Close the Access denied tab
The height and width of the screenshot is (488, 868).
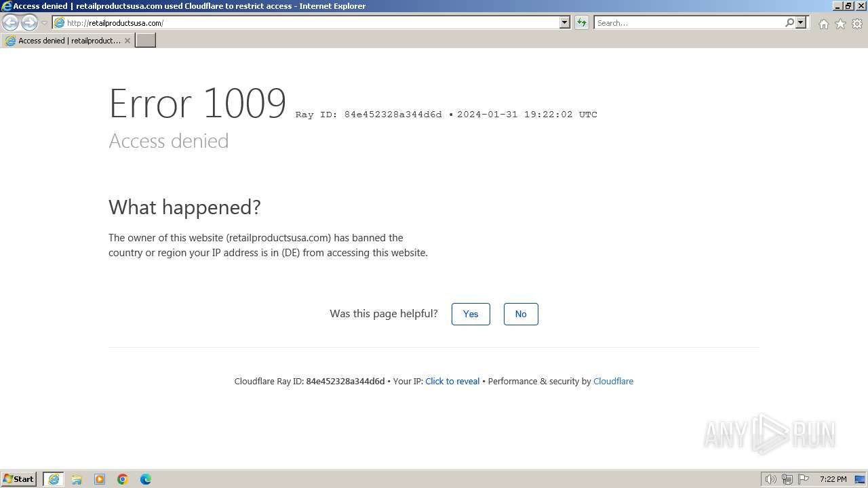127,41
